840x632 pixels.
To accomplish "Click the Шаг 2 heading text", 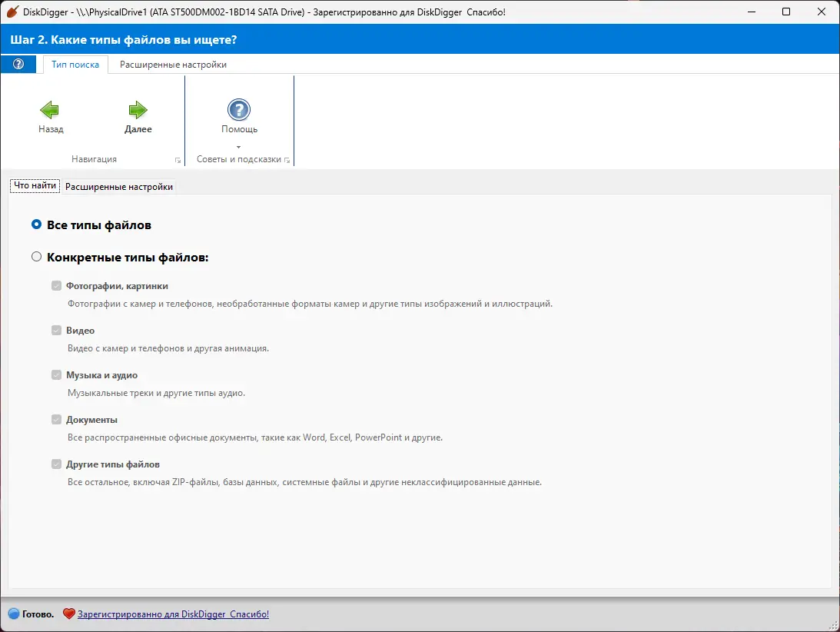I will coord(123,40).
